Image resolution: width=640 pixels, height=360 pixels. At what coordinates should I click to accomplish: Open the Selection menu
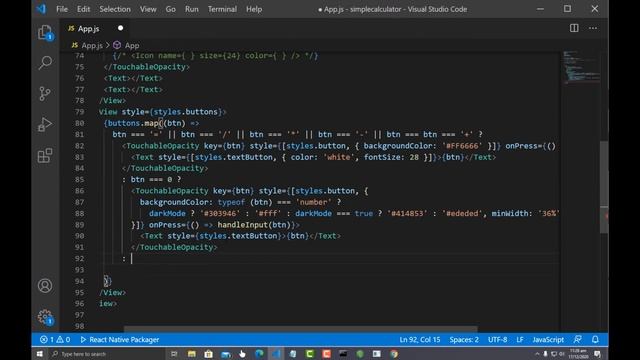click(115, 9)
